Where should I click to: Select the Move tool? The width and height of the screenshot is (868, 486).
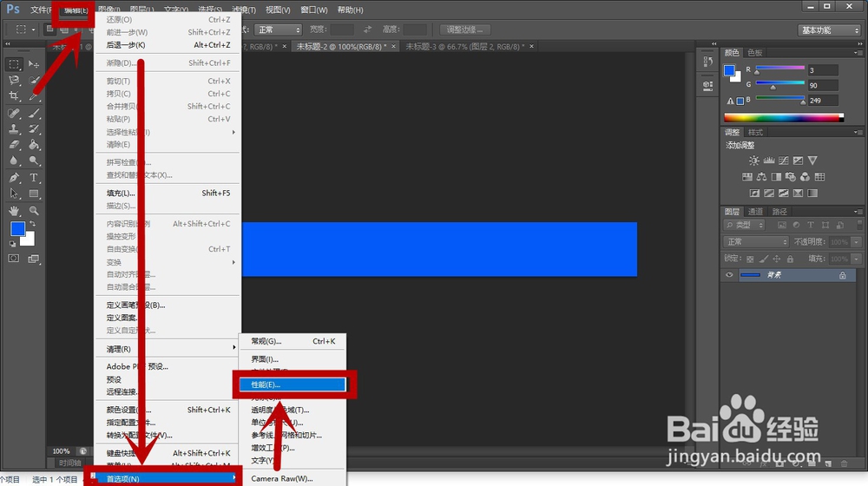[34, 64]
